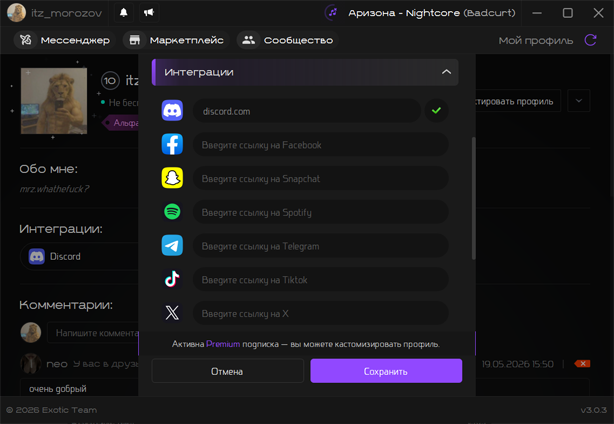Image resolution: width=614 pixels, height=424 pixels.
Task: Open the announcements megaphone icon
Action: pos(149,13)
